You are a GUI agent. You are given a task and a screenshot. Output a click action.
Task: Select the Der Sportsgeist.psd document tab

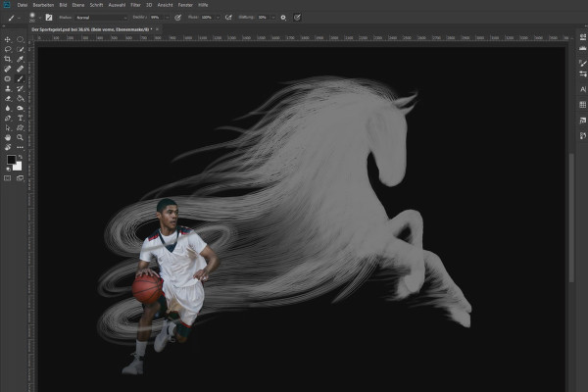point(91,29)
